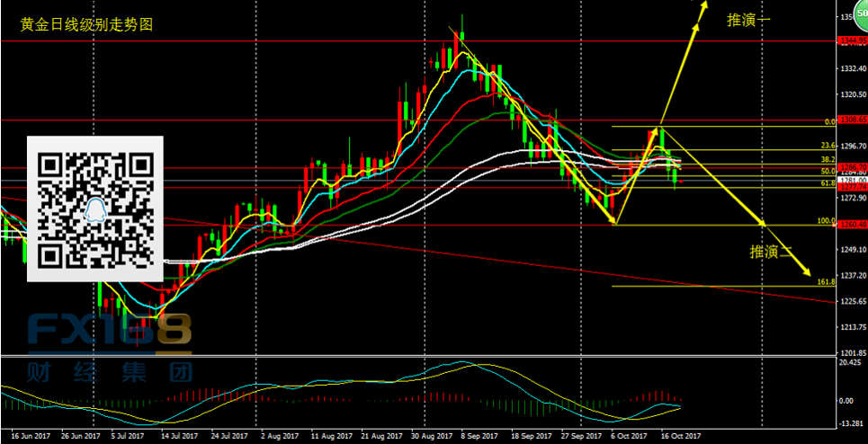
Task: Select the 推演一 scenario label
Action: [749, 20]
